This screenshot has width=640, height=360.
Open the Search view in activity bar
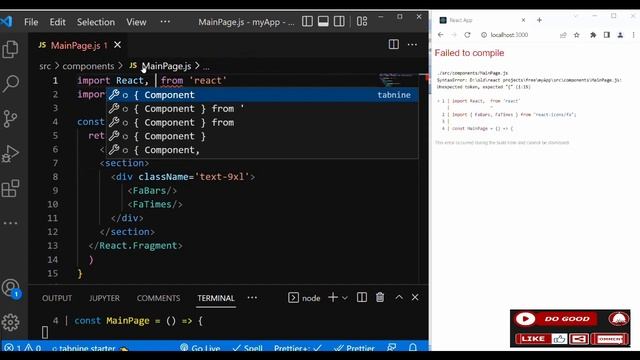(10, 84)
